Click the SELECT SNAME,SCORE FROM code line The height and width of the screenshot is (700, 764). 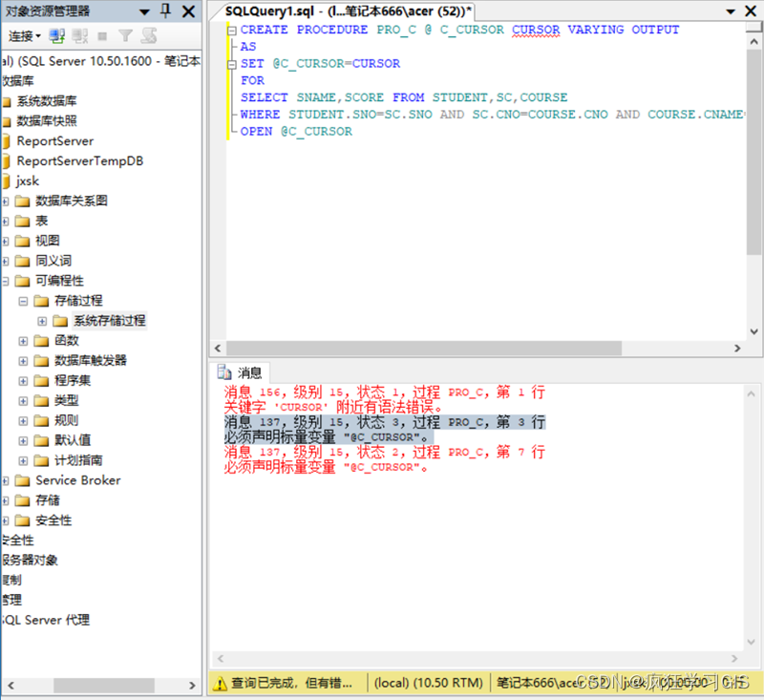(x=404, y=97)
